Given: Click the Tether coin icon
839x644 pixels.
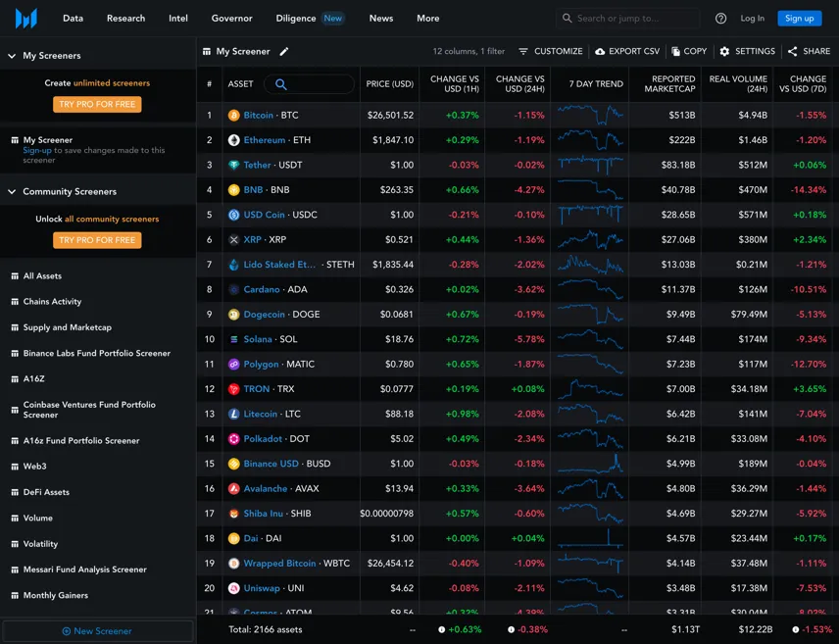Looking at the screenshot, I should tap(234, 165).
